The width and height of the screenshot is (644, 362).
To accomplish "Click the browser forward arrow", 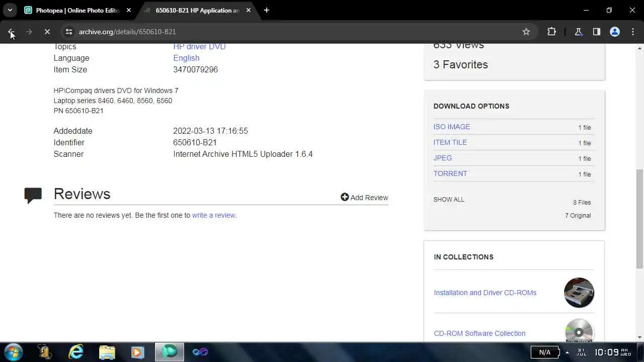I will 29,32.
